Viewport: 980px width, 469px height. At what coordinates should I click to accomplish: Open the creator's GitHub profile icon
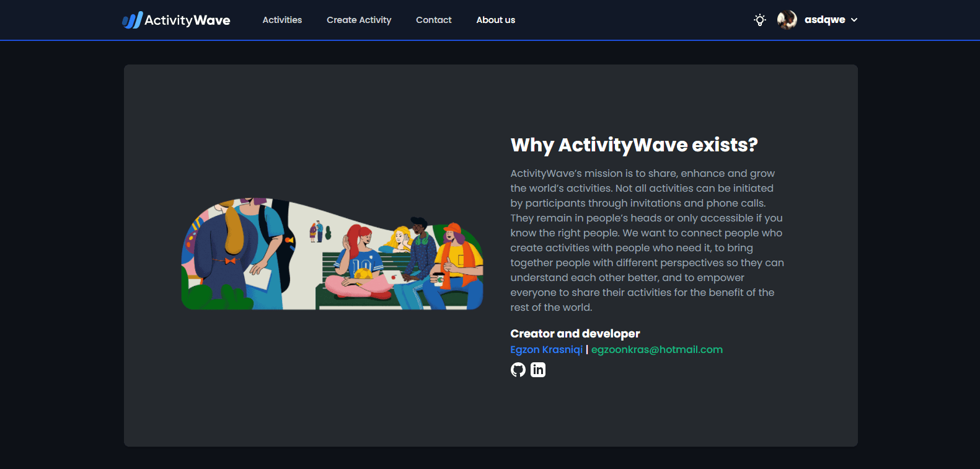[x=518, y=370]
